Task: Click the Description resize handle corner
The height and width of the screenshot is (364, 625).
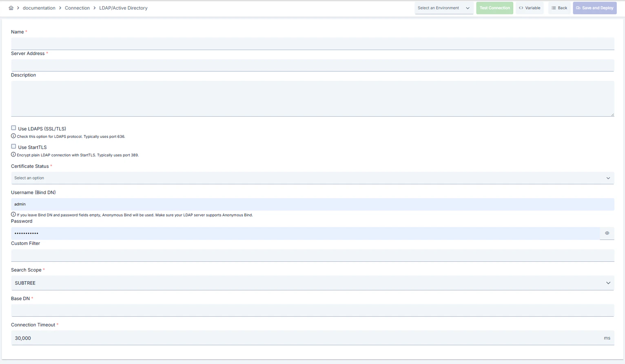Action: click(x=612, y=115)
